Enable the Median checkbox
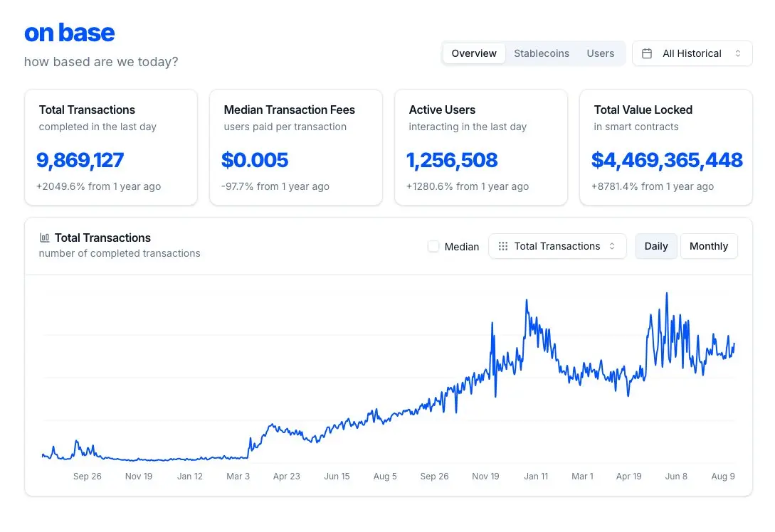This screenshot has width=775, height=532. (433, 246)
